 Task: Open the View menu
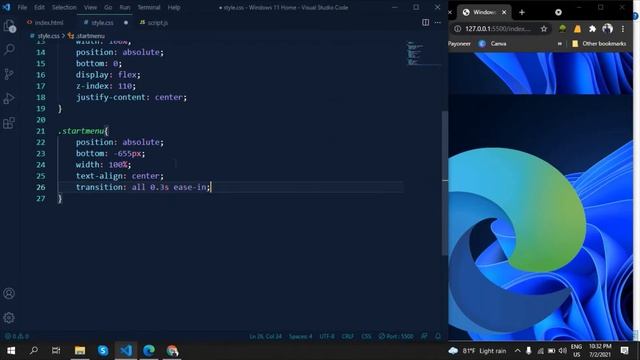pos(90,7)
